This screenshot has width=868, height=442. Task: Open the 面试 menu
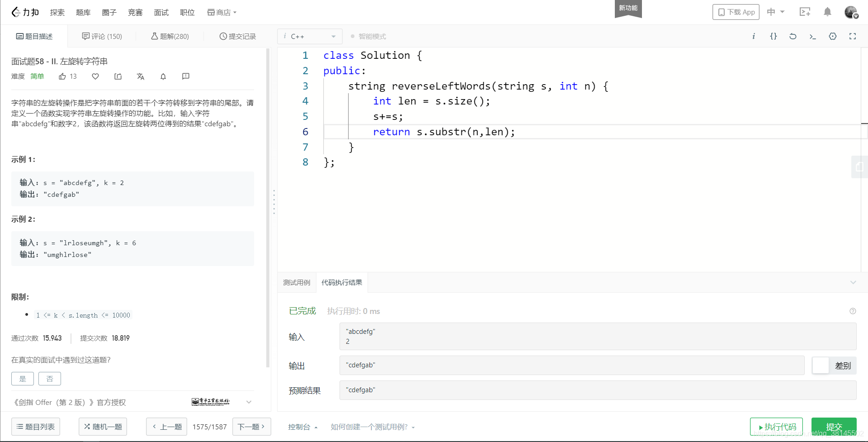click(161, 12)
